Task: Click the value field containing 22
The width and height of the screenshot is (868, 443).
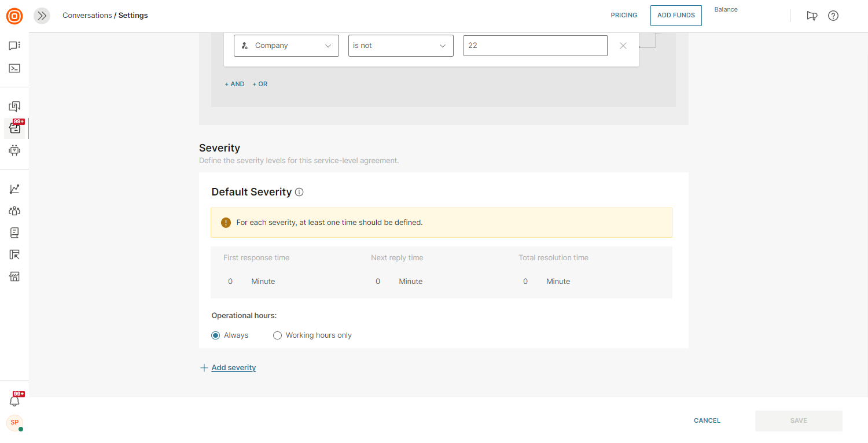Action: pyautogui.click(x=535, y=46)
